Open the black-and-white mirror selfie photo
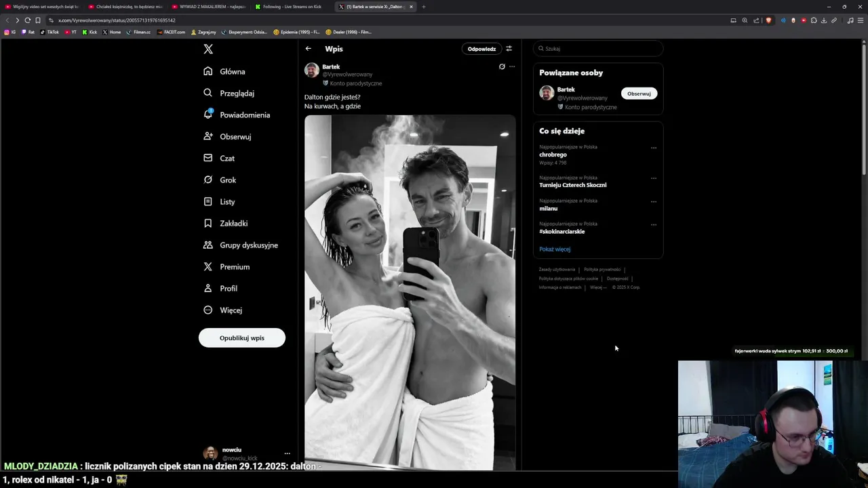This screenshot has height=488, width=868. pyautogui.click(x=410, y=292)
